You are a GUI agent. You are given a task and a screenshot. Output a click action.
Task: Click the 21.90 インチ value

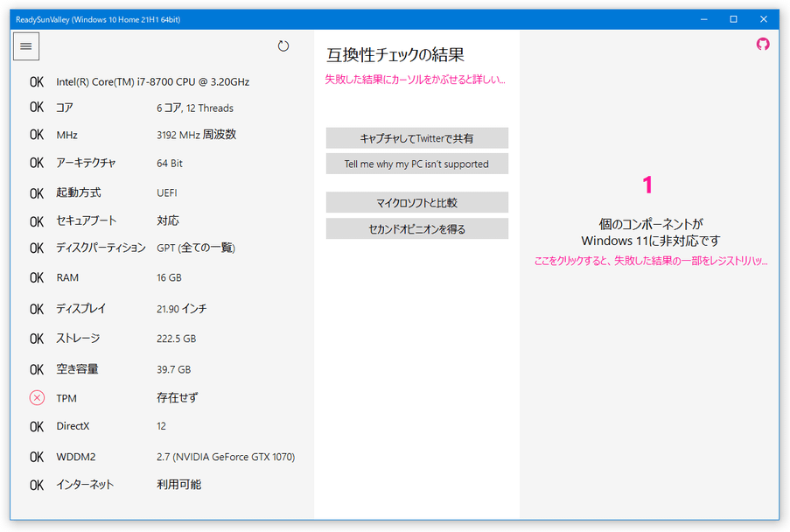pos(182,309)
